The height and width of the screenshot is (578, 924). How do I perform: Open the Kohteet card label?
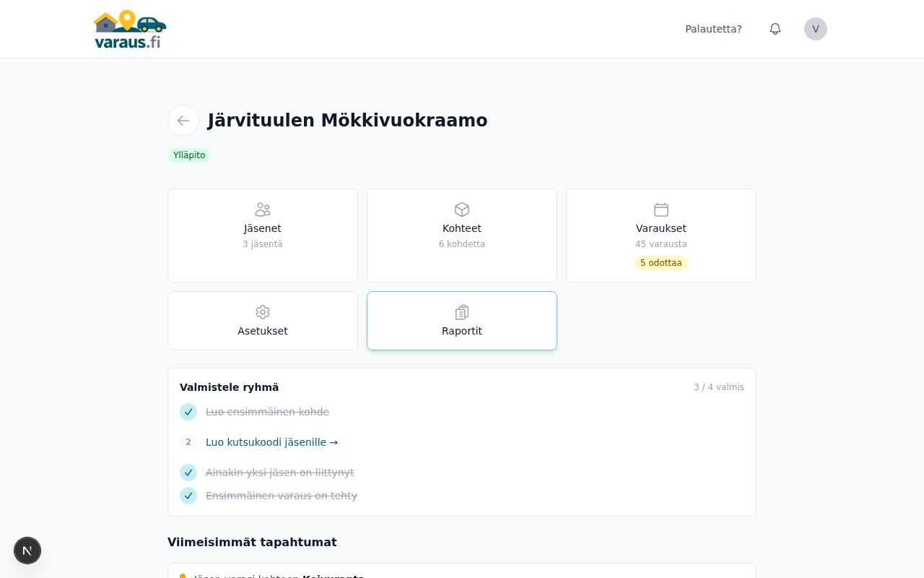tap(462, 228)
